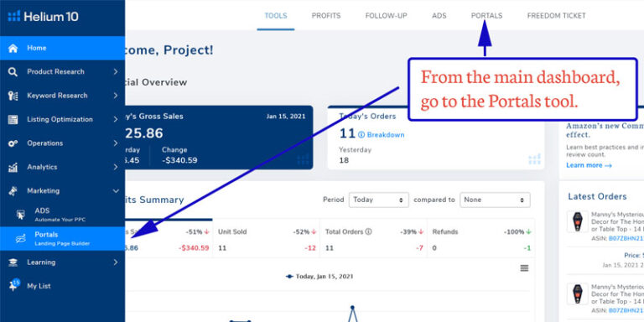
Task: Open second Latest Orders product thumbnail
Action: (x=577, y=294)
